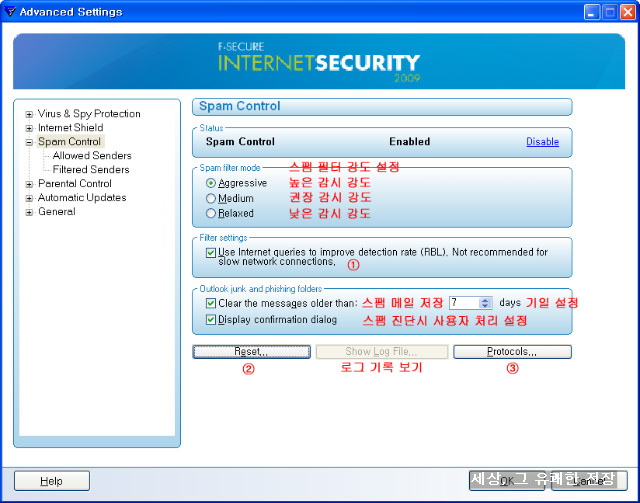Select Relaxed spam filter mode
Image resolution: width=640 pixels, height=503 pixels.
[x=211, y=213]
